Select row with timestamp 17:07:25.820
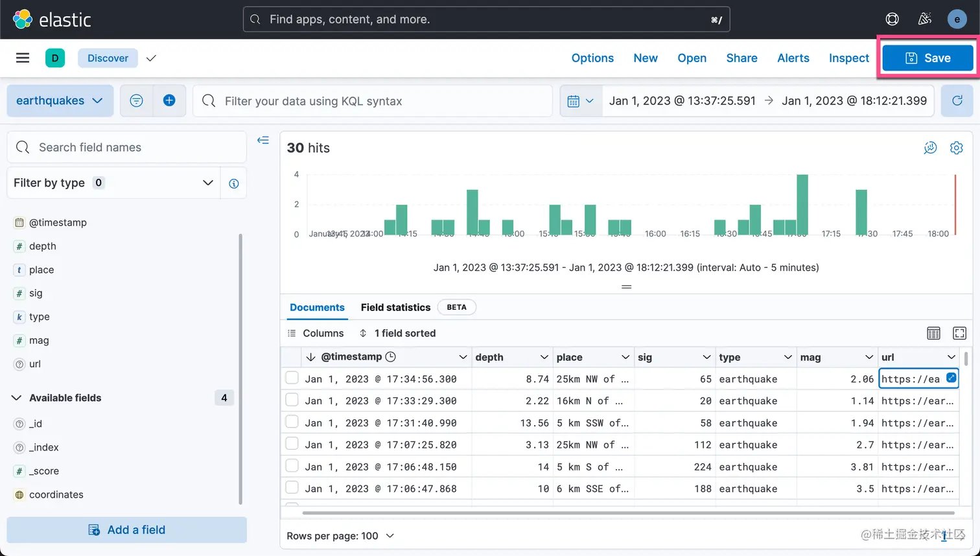 pos(292,444)
